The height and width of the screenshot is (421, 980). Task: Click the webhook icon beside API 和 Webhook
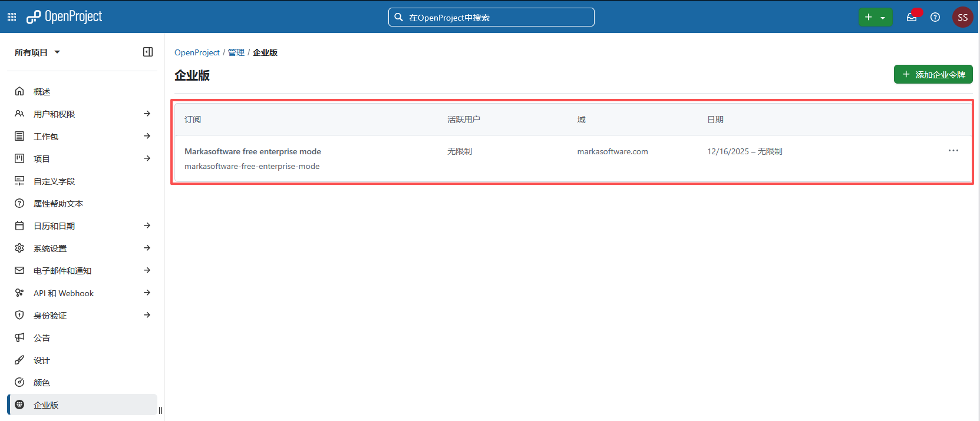[x=19, y=293]
